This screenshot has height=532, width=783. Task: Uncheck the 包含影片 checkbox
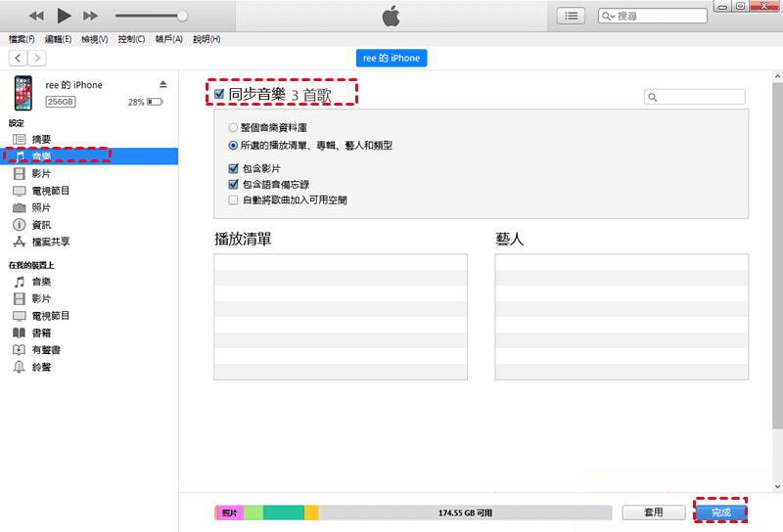tap(233, 168)
